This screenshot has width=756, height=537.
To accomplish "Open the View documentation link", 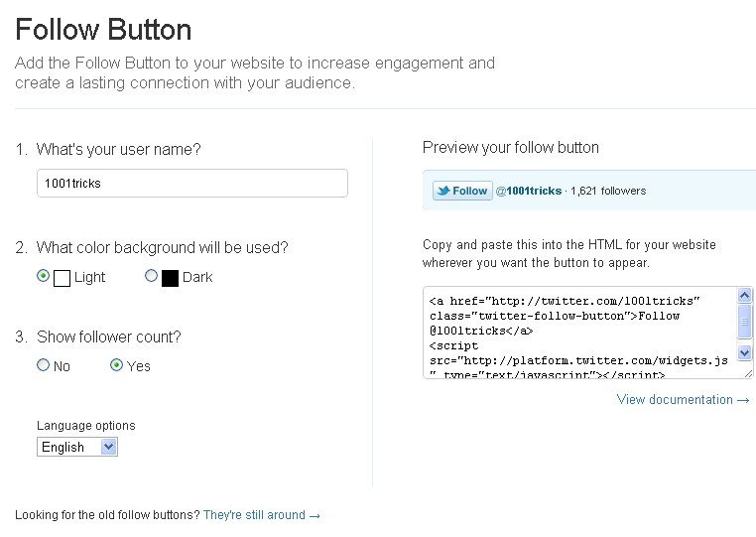I will 683,400.
